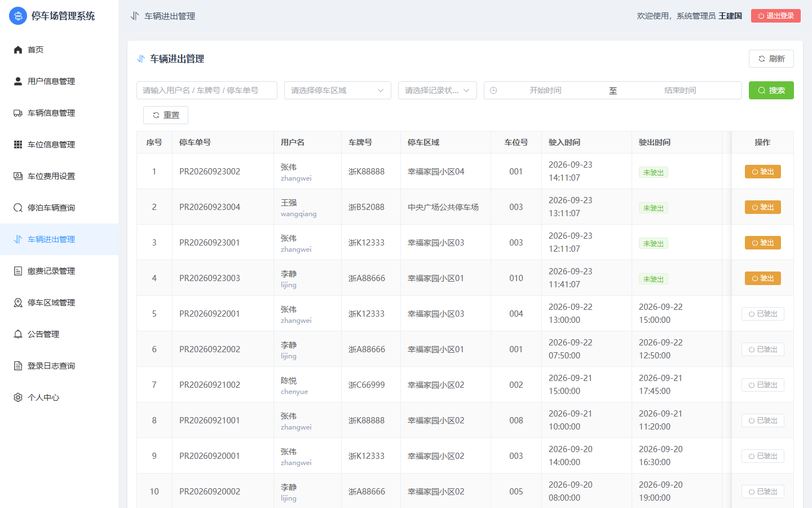Click the parking system logo icon
812x508 pixels.
pos(18,16)
